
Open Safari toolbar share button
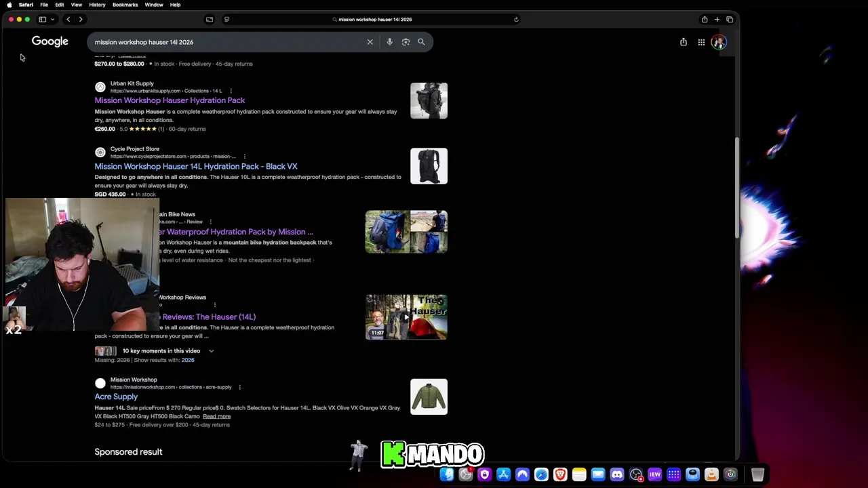705,20
